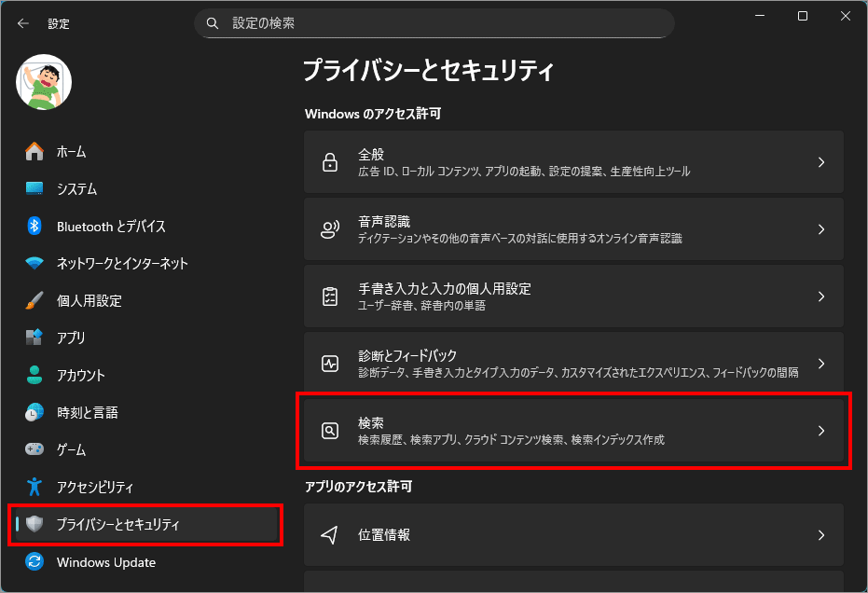Image resolution: width=868 pixels, height=593 pixels.
Task: Click the アクセシビリティ figure icon
Action: point(34,487)
